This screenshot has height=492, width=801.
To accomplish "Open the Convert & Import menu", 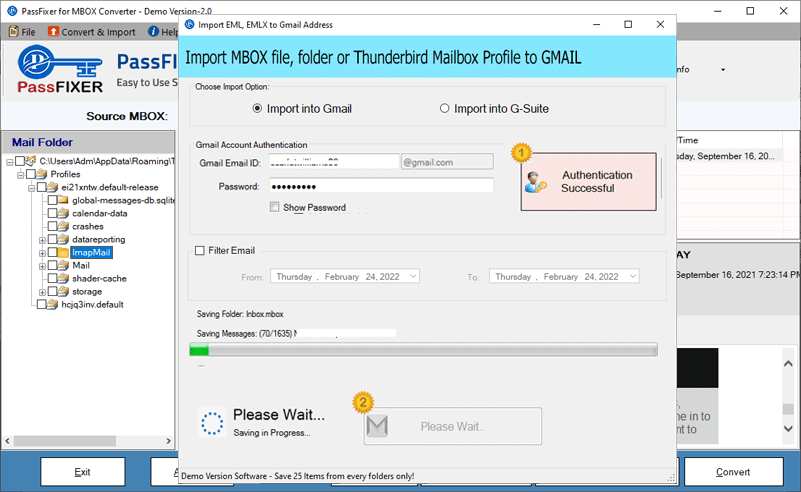I will point(92,32).
